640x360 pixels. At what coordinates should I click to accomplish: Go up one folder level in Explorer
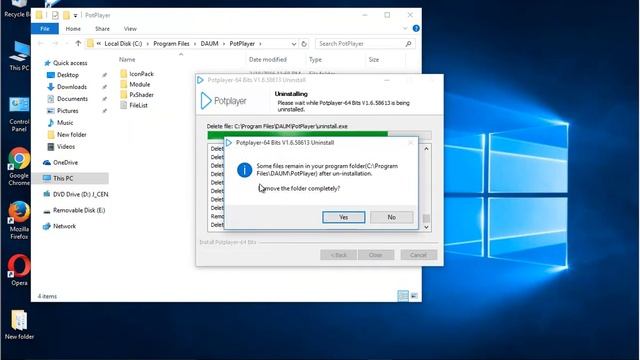tap(78, 43)
